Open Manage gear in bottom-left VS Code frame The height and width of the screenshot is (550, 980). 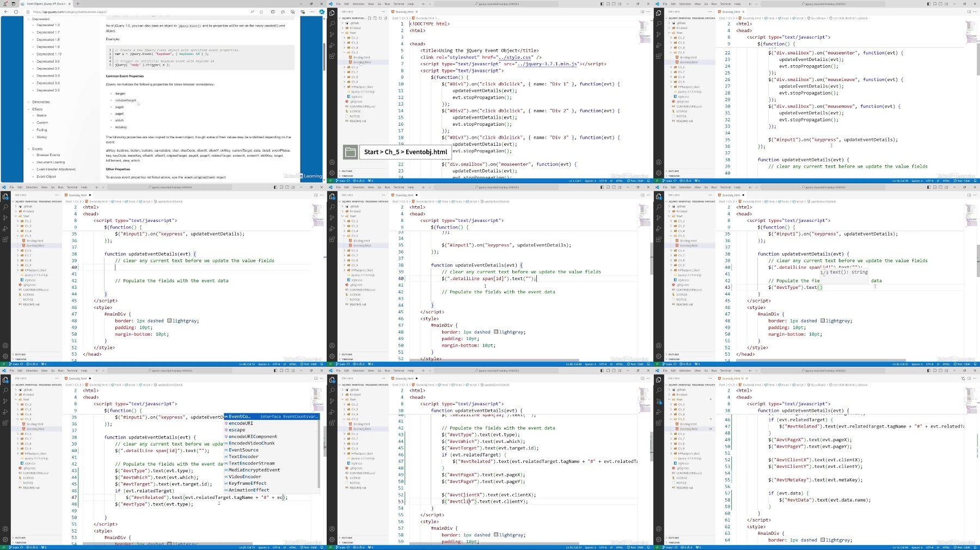pyautogui.click(x=5, y=540)
